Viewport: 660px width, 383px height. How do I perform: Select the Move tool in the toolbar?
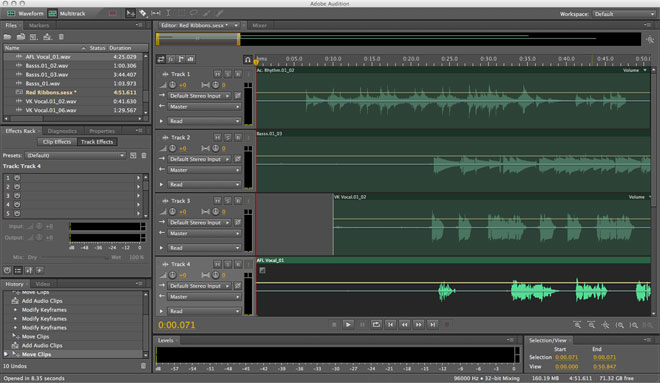130,13
